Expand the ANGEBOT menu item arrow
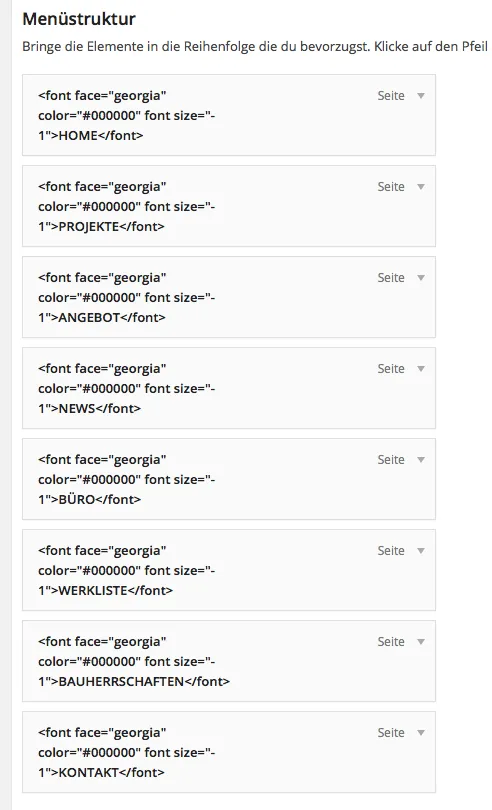Screen dimensions: 492x810 click(421, 277)
